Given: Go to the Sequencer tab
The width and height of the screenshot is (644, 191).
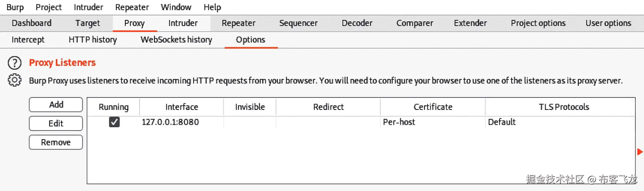Looking at the screenshot, I should click(x=298, y=23).
